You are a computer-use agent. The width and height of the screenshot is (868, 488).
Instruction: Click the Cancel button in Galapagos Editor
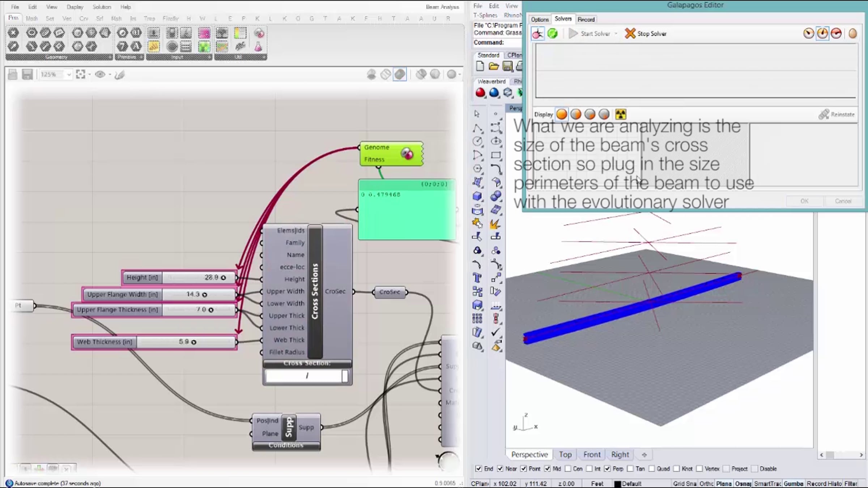[x=843, y=201]
